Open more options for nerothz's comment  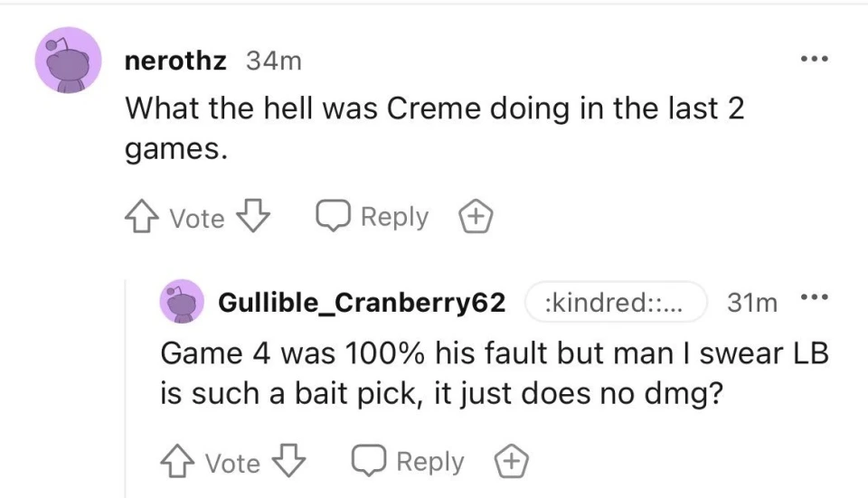814,59
